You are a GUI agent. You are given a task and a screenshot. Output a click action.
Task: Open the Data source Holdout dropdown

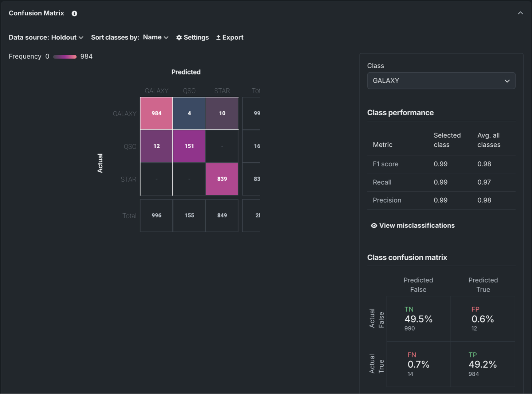coord(46,38)
